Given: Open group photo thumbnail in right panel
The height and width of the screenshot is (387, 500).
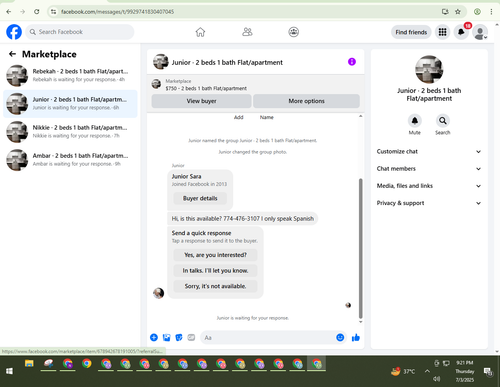Looking at the screenshot, I should [429, 69].
